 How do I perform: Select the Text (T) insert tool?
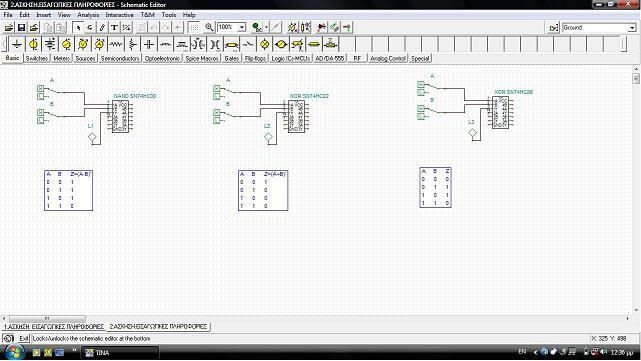pos(114,27)
